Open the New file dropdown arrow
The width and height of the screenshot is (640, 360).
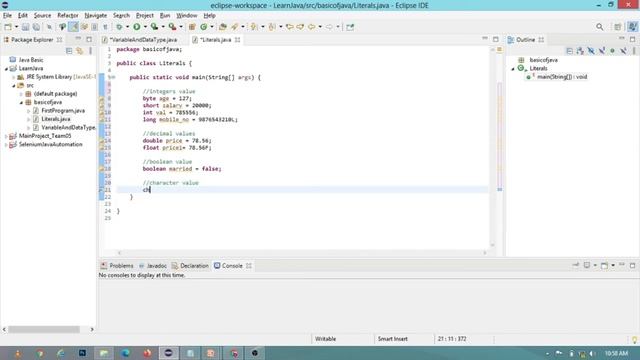(x=16, y=27)
